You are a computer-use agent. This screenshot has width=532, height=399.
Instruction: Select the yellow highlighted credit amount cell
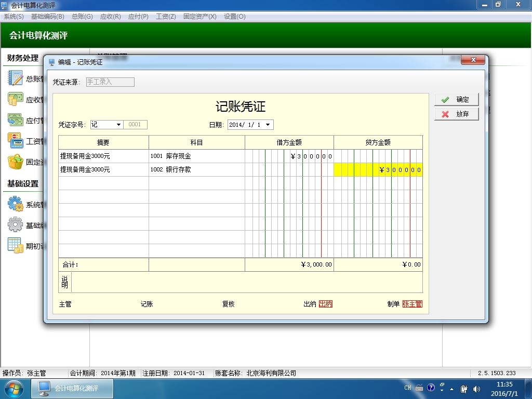(x=378, y=170)
